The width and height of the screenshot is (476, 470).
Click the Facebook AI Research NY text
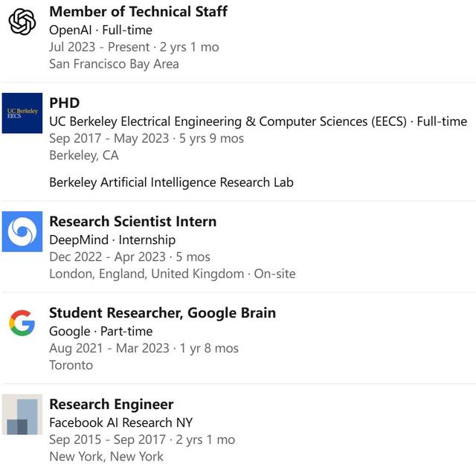[x=120, y=422]
